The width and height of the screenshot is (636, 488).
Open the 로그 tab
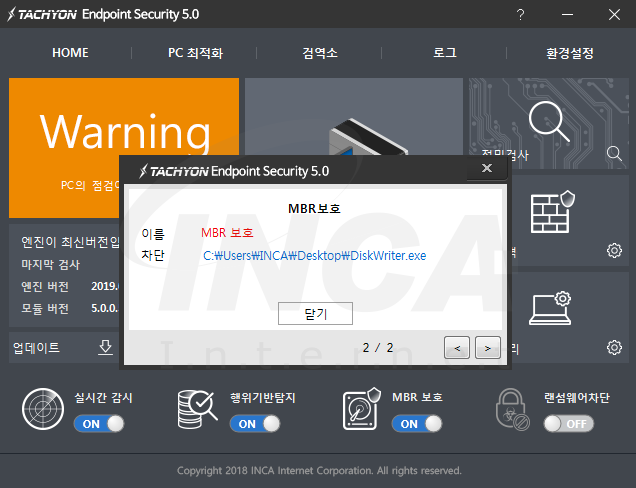pos(445,53)
